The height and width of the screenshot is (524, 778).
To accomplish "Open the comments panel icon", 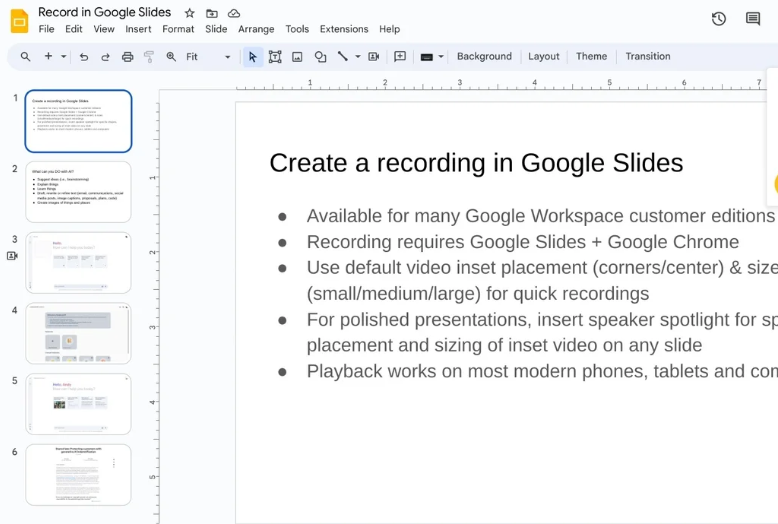I will 753,19.
